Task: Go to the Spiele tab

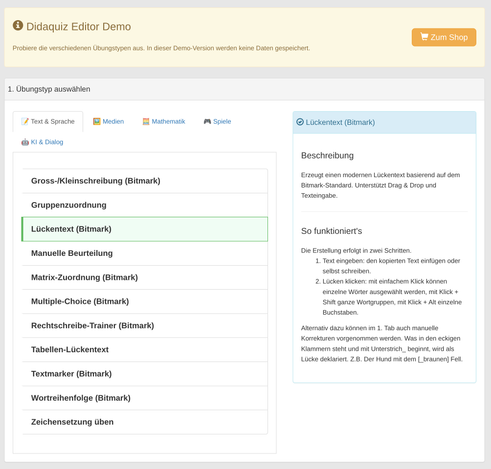Action: coord(217,121)
